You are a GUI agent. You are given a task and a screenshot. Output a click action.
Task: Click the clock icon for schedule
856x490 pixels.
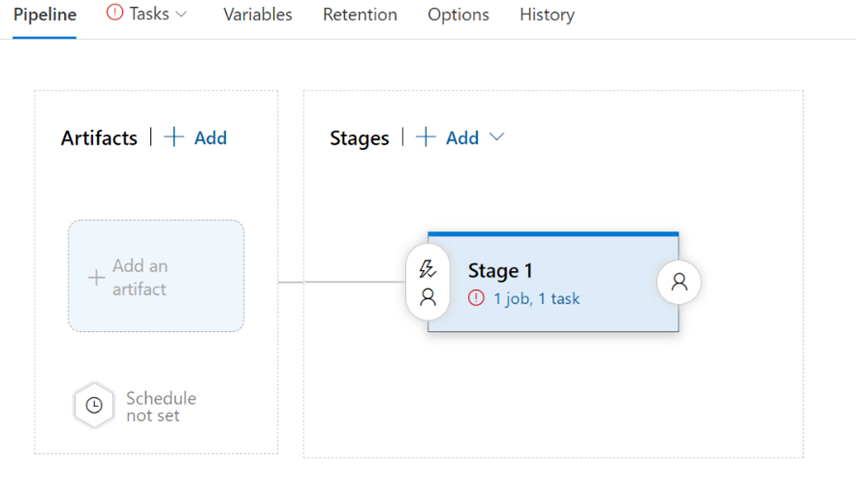(94, 406)
